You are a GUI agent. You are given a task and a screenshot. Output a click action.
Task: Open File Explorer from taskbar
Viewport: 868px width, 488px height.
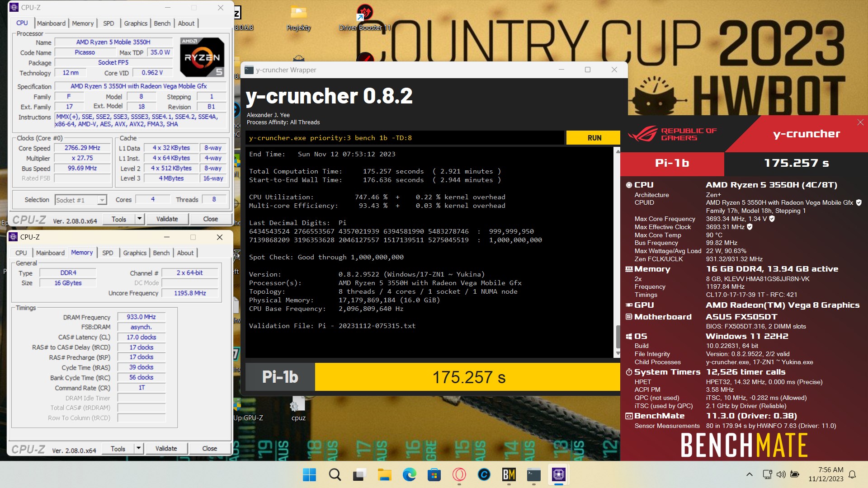385,474
